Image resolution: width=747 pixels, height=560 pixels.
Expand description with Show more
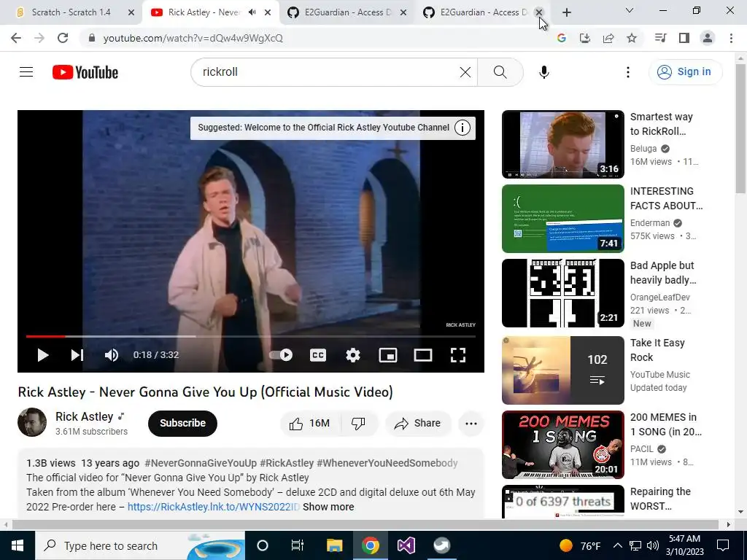(x=328, y=507)
